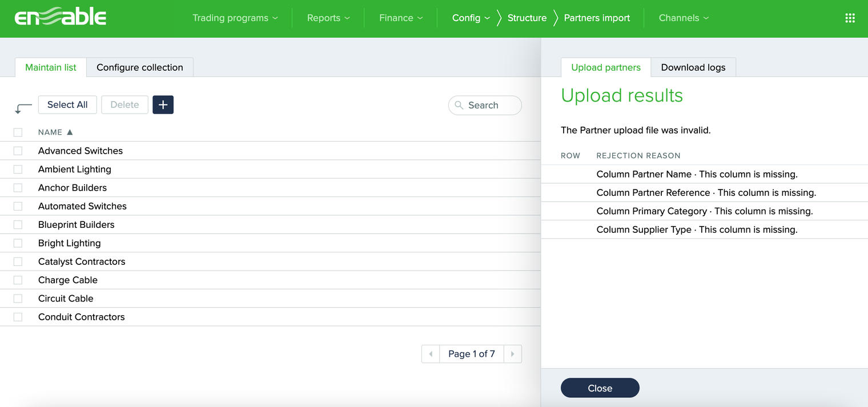Open the Download logs tab
This screenshot has height=407, width=868.
(x=693, y=67)
